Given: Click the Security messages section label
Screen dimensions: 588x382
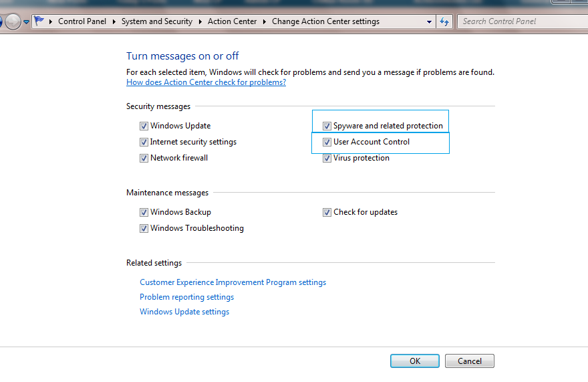Looking at the screenshot, I should 158,106.
